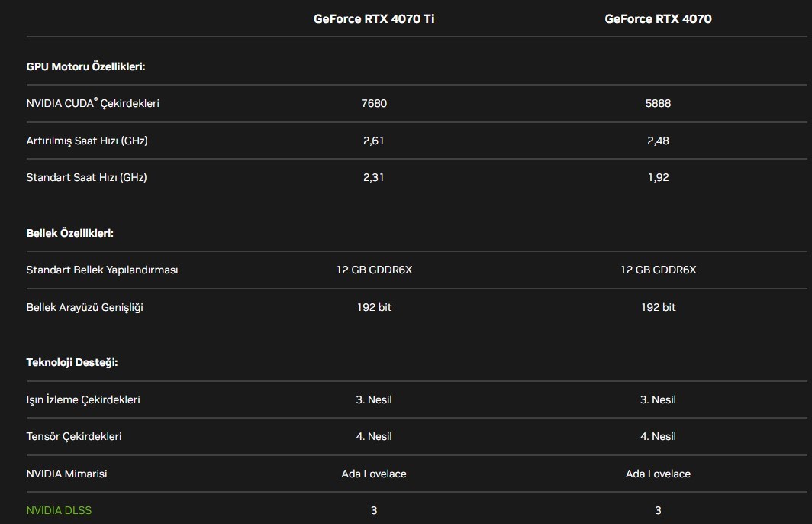The width and height of the screenshot is (812, 524).
Task: Click 12 GB GDDR6X under RTX 4070
Action: pyautogui.click(x=658, y=270)
